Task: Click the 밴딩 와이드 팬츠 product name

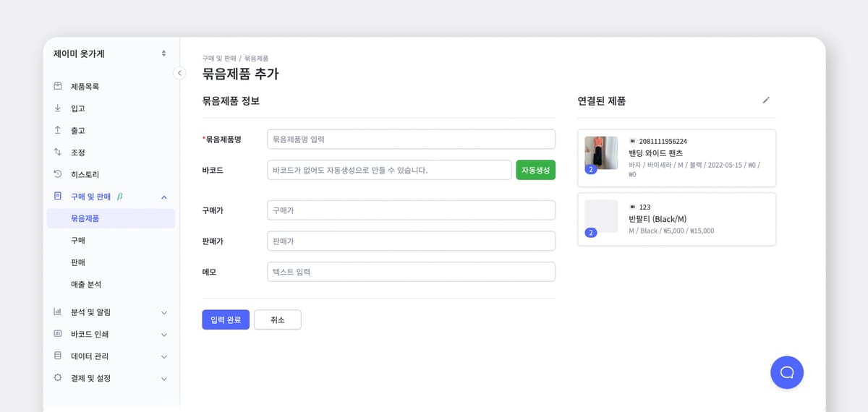Action: 655,153
